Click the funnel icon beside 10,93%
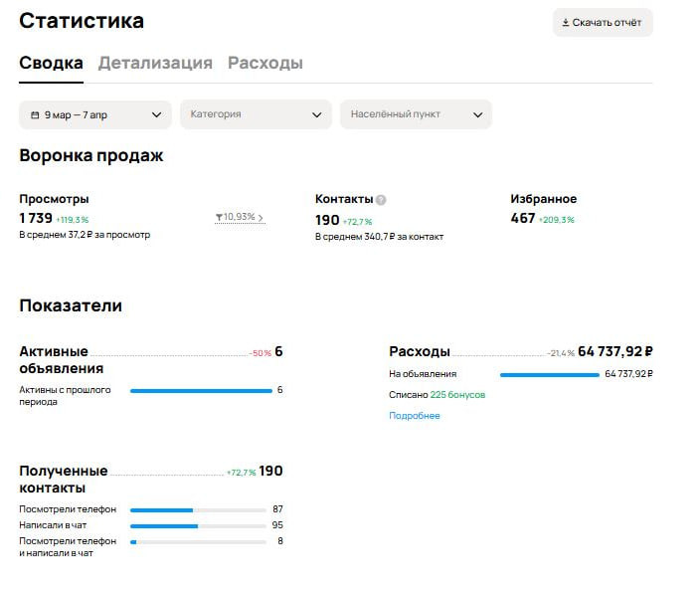Screen dimensions: 700x589 click(219, 217)
